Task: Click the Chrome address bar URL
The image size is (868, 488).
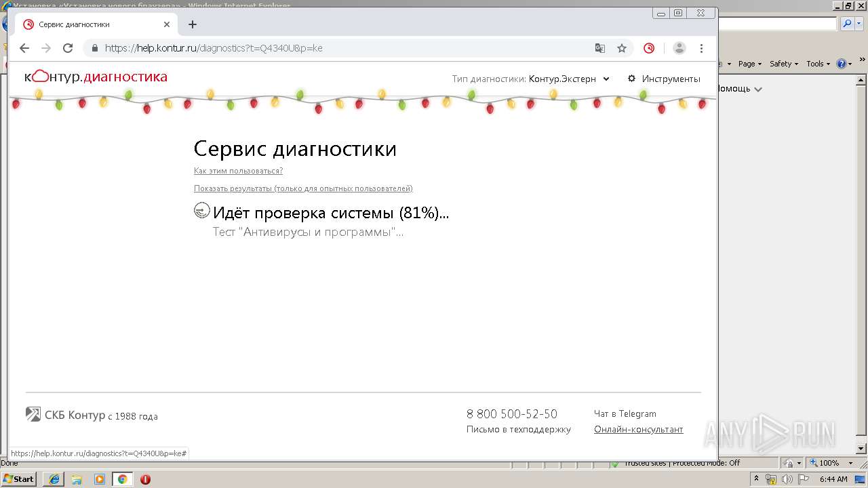Action: click(214, 48)
